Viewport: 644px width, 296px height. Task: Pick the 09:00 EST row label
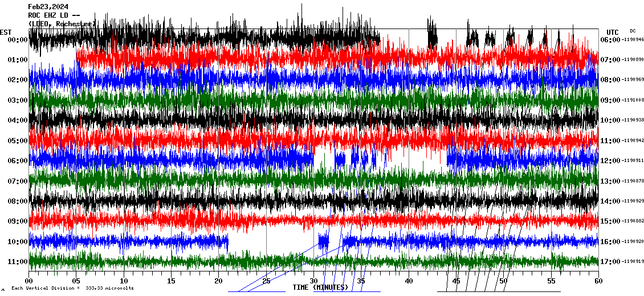[17, 221]
